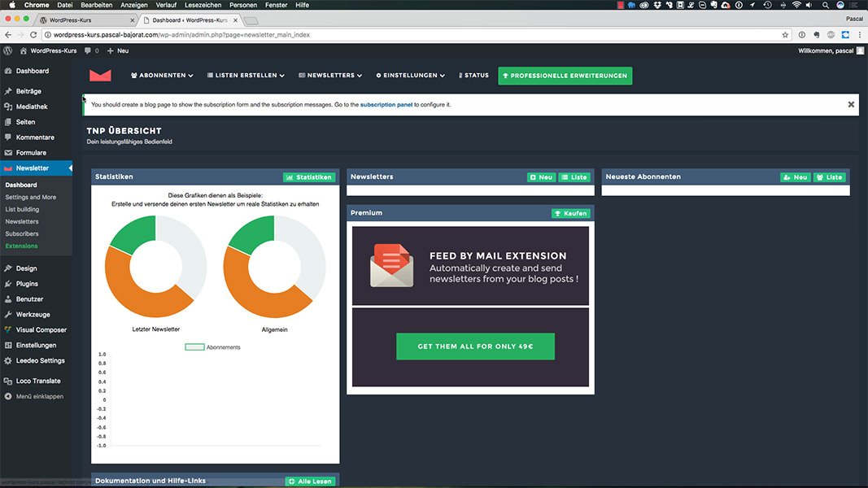The image size is (868, 488).
Task: Click the Statistiken button in Statistiken panel
Action: click(309, 177)
